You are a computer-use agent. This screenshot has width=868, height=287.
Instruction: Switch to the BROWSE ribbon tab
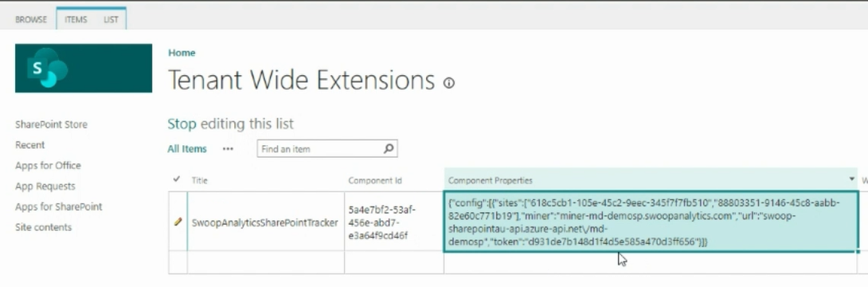[x=31, y=19]
